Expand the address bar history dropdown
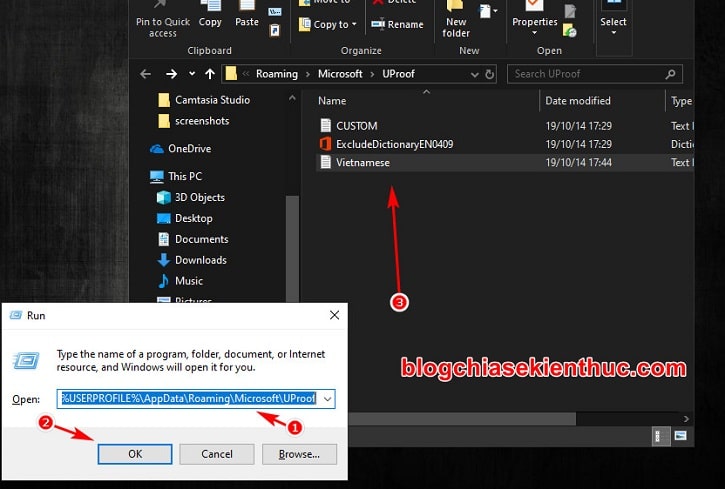This screenshot has width=725, height=489. click(474, 74)
